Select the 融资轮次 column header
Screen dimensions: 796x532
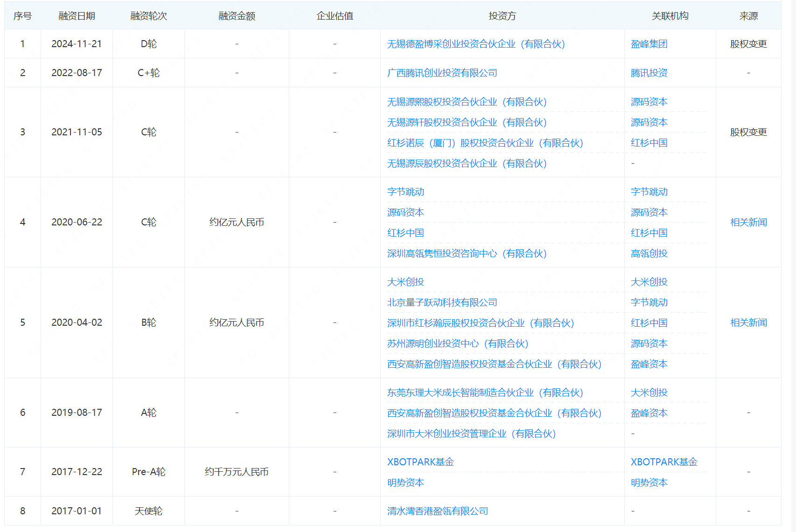(148, 16)
